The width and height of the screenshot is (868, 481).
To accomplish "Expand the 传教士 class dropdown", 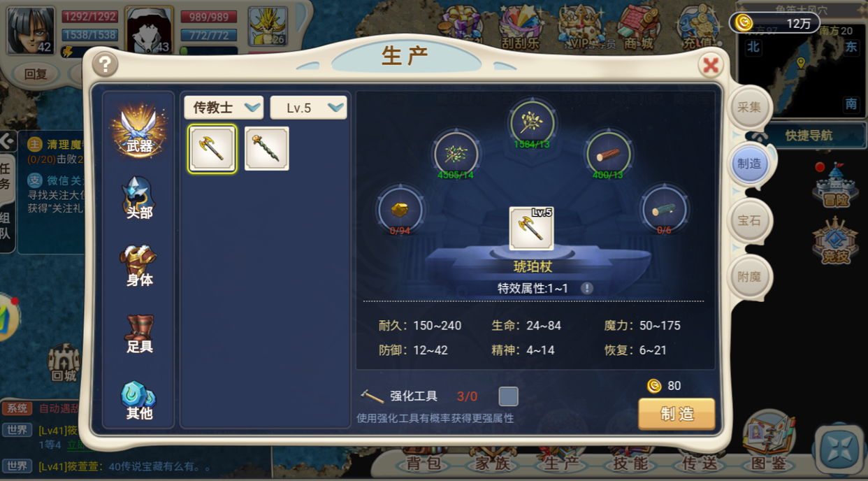I will 224,108.
